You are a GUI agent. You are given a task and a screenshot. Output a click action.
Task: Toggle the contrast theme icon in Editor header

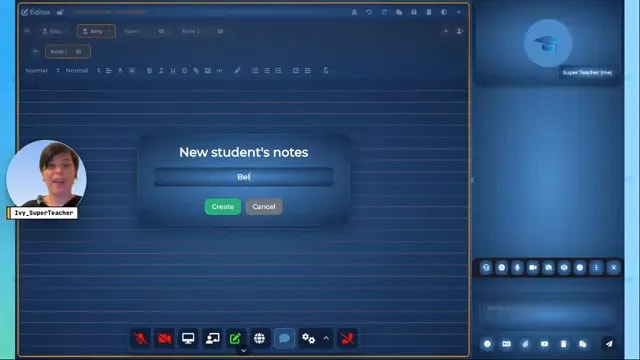444,12
